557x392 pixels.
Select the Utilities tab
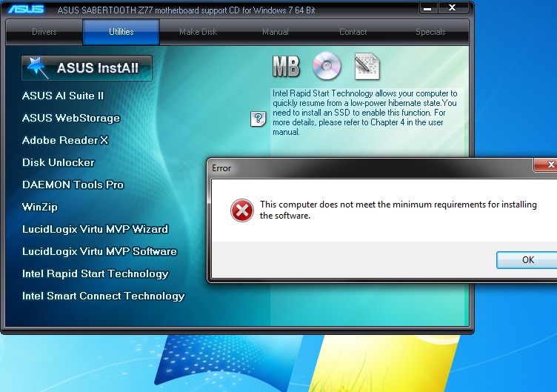[121, 32]
